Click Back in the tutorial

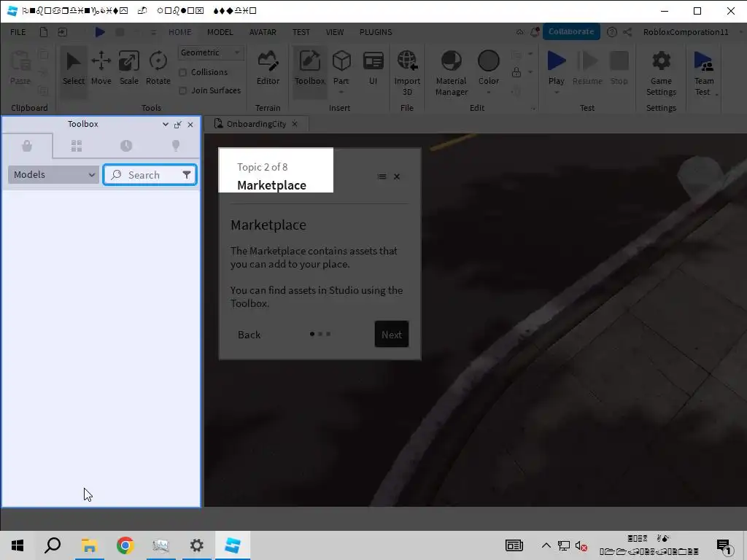pyautogui.click(x=249, y=335)
